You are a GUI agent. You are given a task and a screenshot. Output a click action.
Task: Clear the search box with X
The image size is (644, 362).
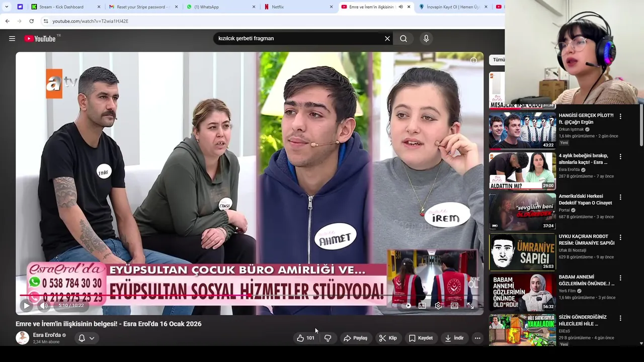click(387, 39)
